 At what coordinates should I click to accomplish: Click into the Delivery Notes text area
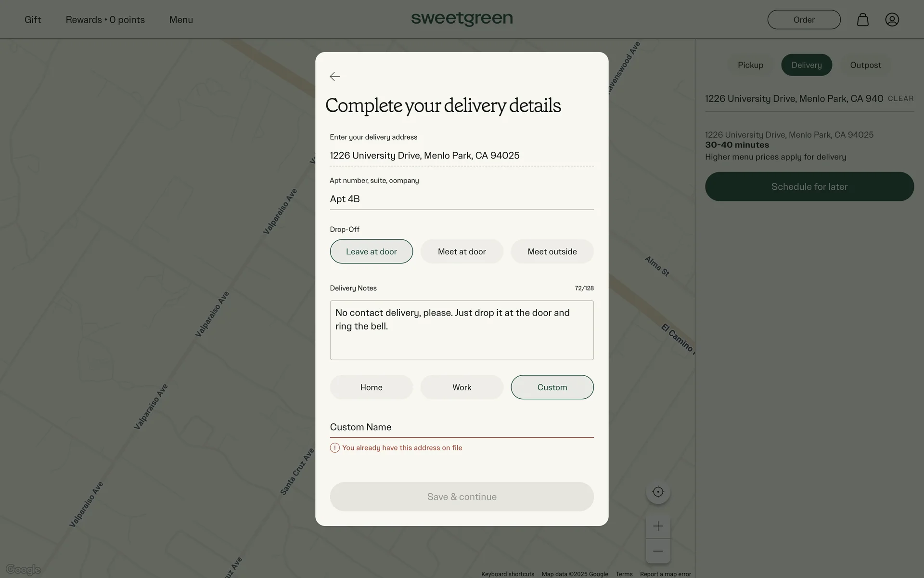462,330
